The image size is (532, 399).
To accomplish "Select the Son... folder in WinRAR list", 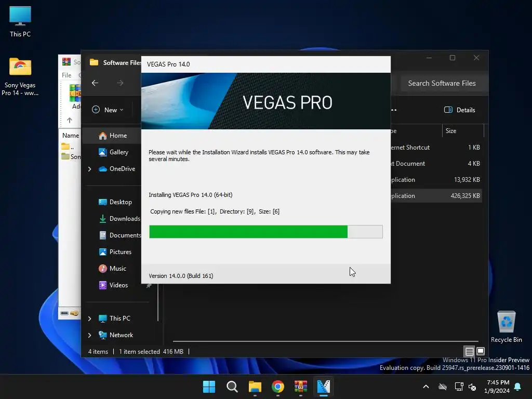I will [71, 156].
